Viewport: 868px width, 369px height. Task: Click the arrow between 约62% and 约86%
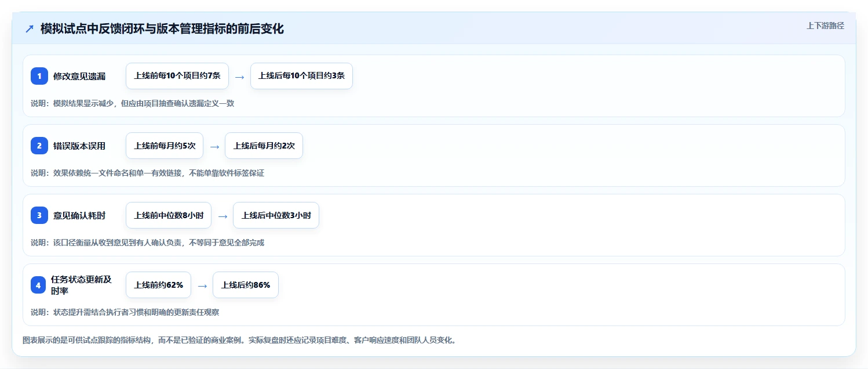tap(202, 285)
